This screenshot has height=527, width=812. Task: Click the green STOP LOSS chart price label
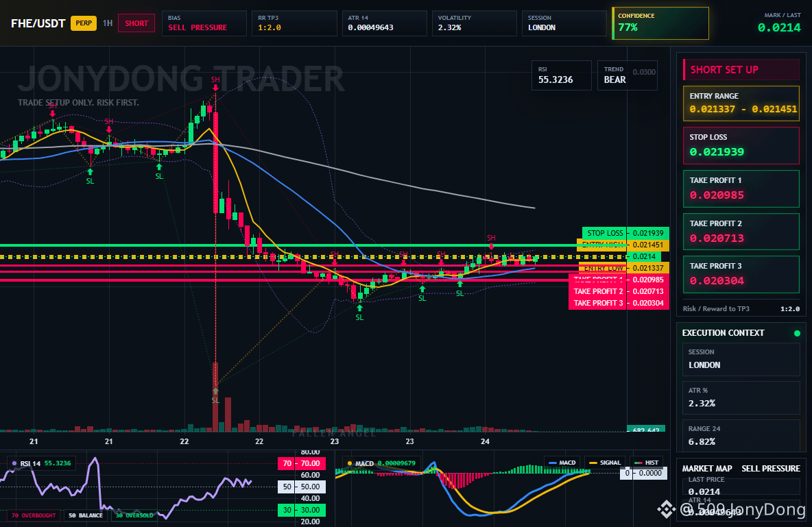point(625,233)
